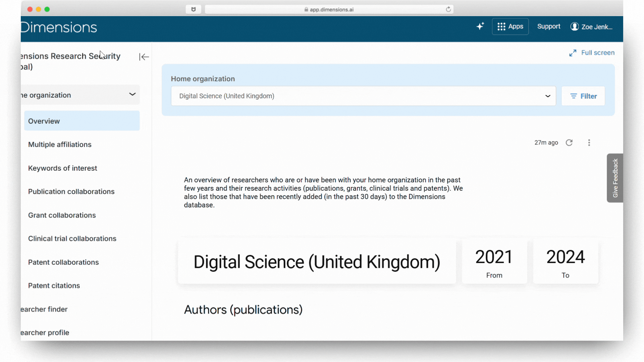
Task: Click the Full screen expand icon
Action: [573, 53]
